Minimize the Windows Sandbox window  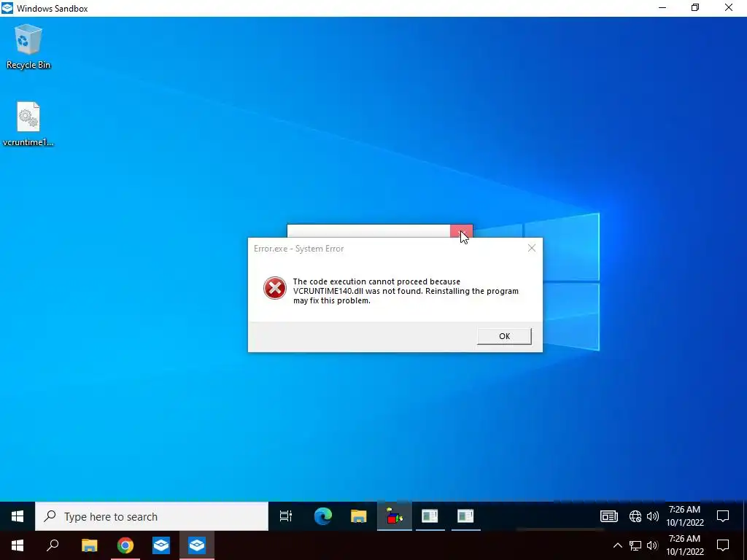tap(662, 8)
